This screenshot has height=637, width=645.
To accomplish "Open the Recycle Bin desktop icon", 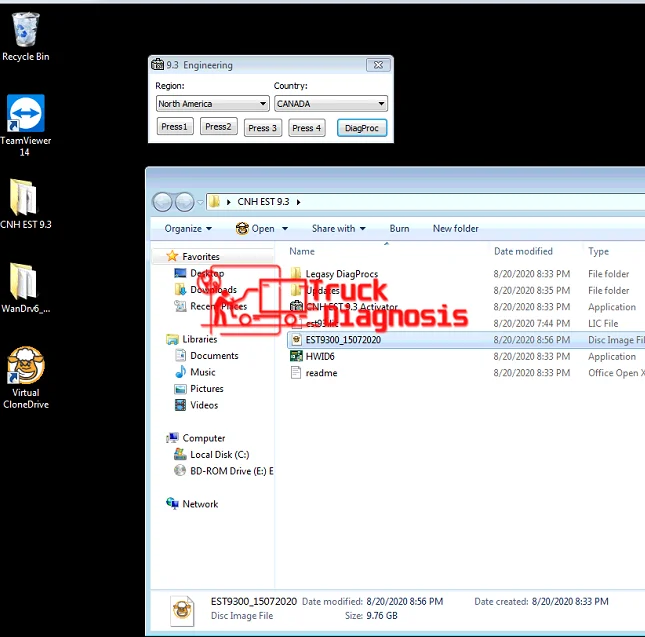I will (26, 37).
